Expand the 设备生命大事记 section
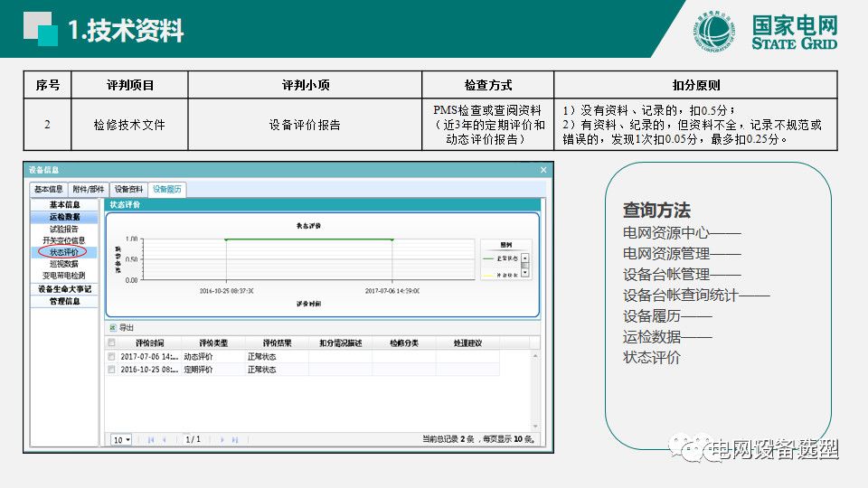This screenshot has width=868, height=488. coord(65,289)
